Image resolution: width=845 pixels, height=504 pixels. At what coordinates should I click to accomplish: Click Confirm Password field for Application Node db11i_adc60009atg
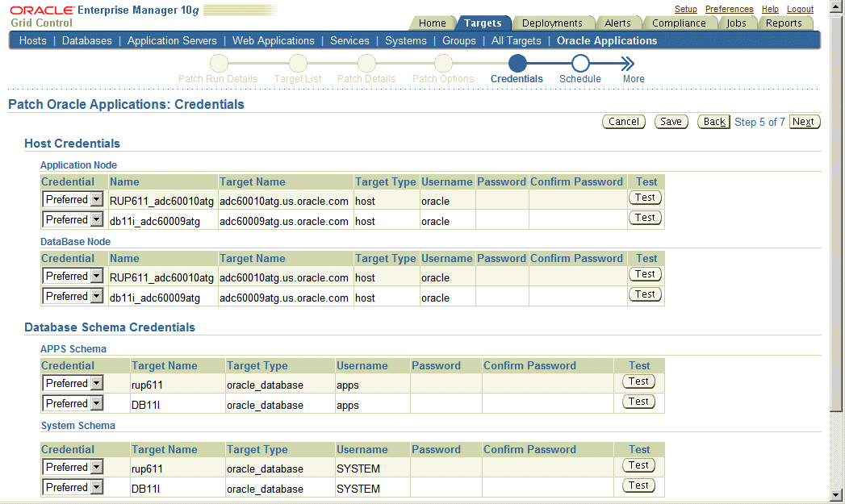click(578, 219)
